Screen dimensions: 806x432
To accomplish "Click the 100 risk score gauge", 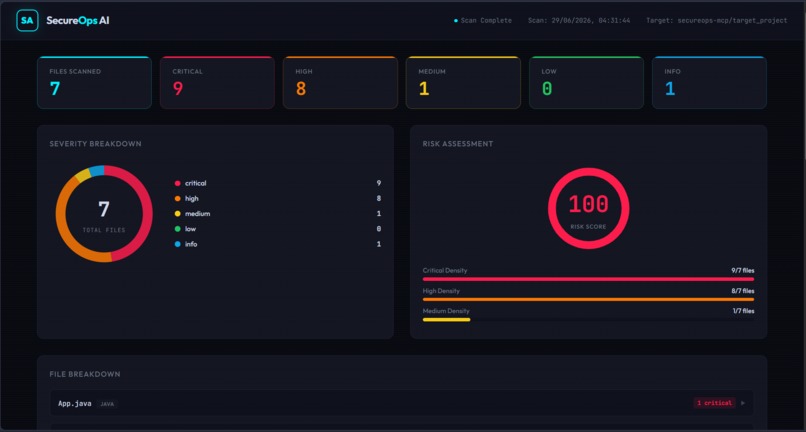I will coord(589,208).
